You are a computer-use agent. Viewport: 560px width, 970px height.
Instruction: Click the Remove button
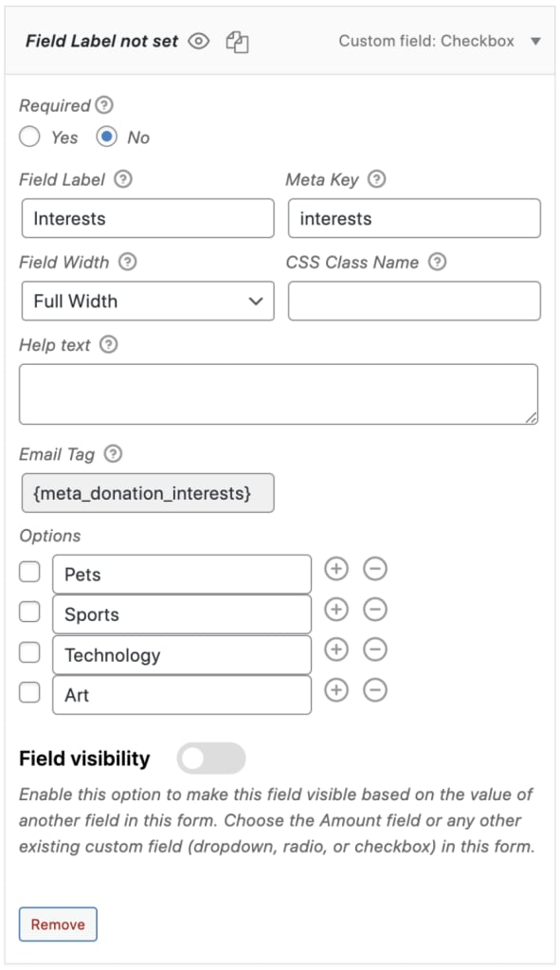pos(58,924)
